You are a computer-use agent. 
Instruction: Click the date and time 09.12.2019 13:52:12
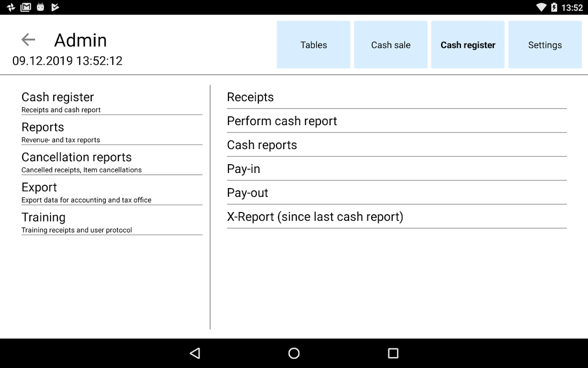(68, 61)
